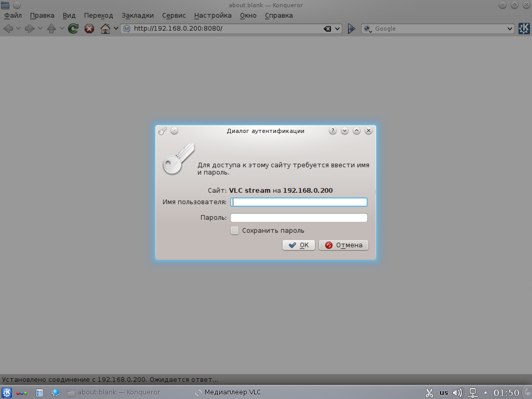This screenshot has width=532, height=399.
Task: Click the network connection tray icon
Action: (473, 393)
